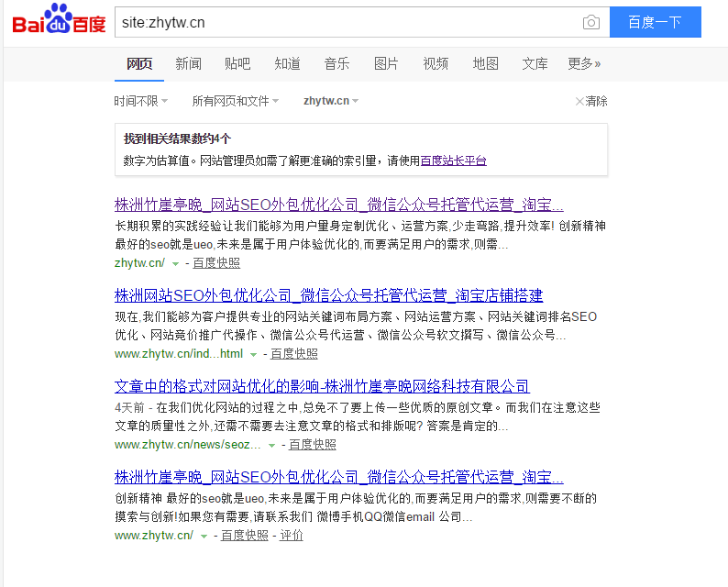Screen dimensions: 728x587
Task: Select the 网页 tab
Action: 139,63
